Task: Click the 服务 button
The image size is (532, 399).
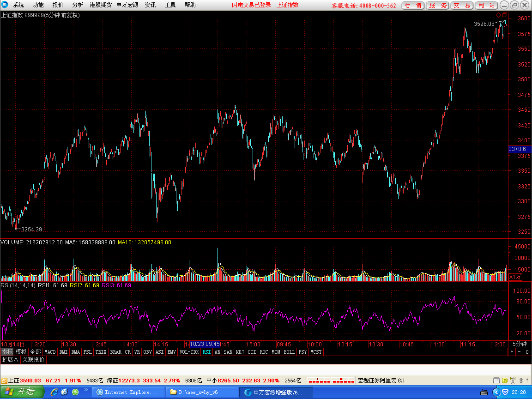Action: (437, 5)
